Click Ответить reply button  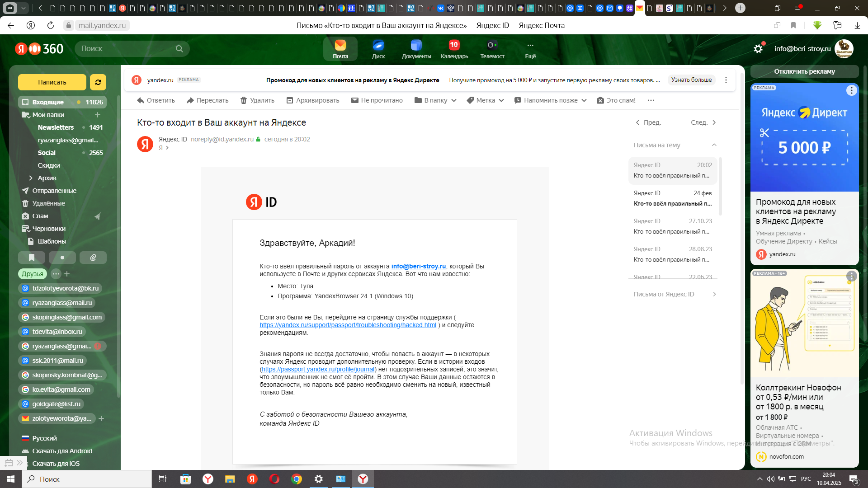click(156, 100)
